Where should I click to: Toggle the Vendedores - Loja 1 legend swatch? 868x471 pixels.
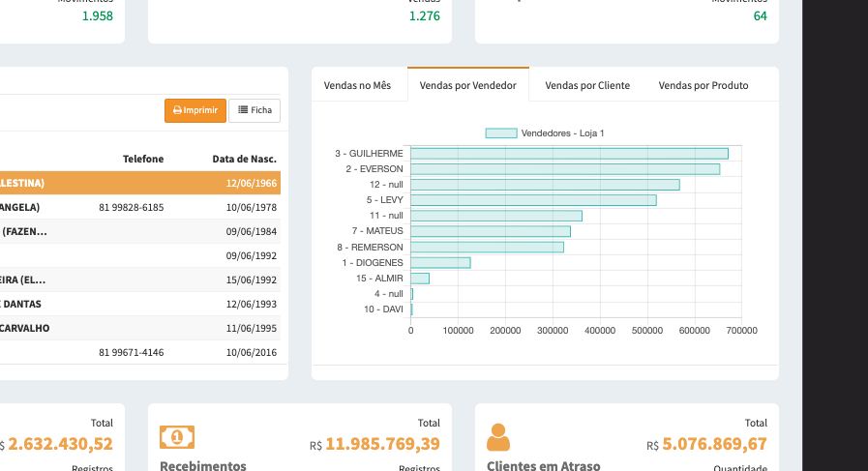pyautogui.click(x=500, y=132)
